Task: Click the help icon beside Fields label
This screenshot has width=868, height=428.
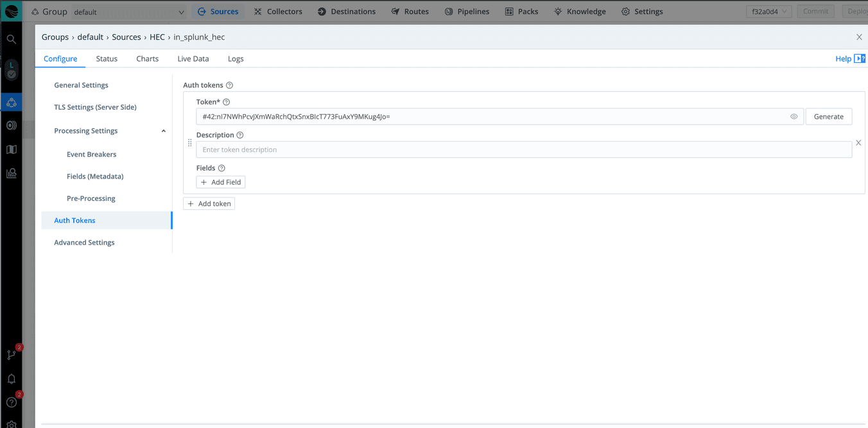Action: (x=221, y=168)
